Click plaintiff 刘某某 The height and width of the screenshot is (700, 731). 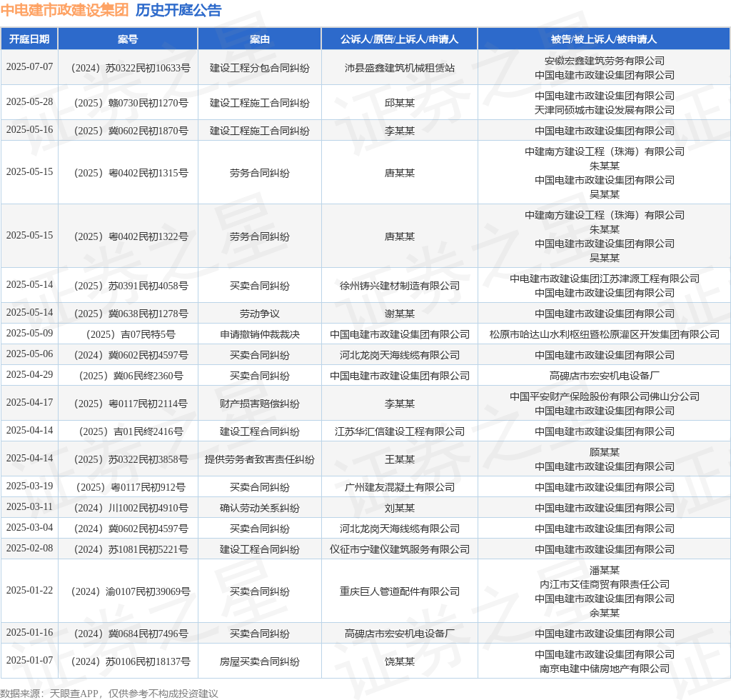[400, 509]
